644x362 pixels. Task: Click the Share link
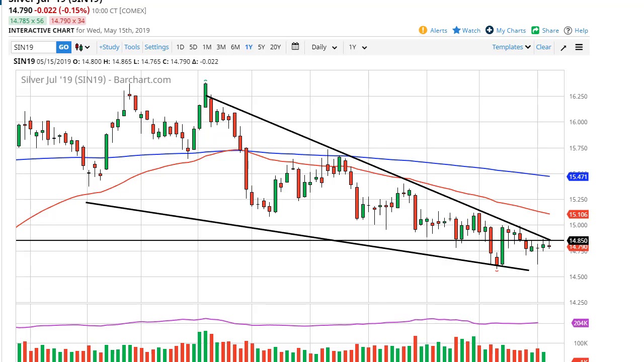pos(550,31)
